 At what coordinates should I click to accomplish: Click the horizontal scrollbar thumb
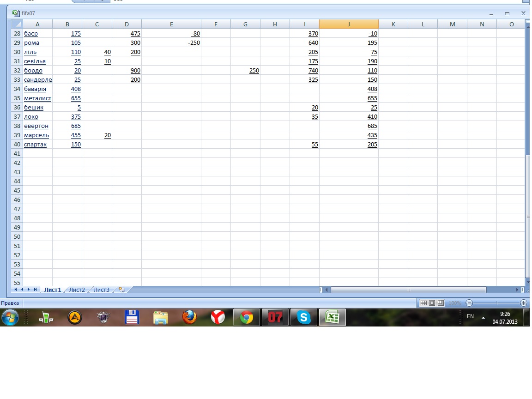[409, 290]
